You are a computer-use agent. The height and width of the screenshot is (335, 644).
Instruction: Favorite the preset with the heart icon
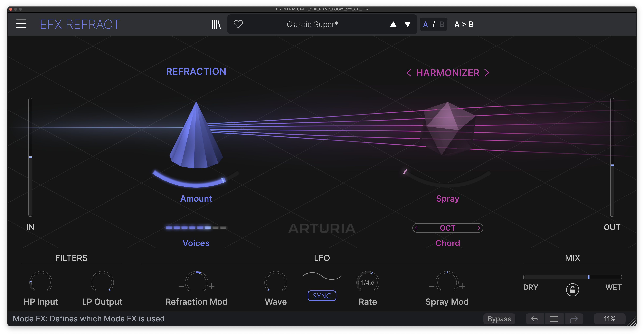[x=238, y=24]
